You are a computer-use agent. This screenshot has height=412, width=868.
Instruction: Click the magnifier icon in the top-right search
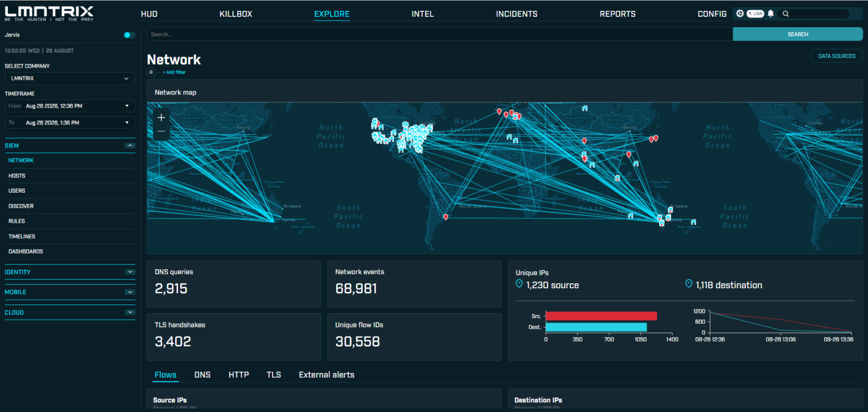point(786,14)
